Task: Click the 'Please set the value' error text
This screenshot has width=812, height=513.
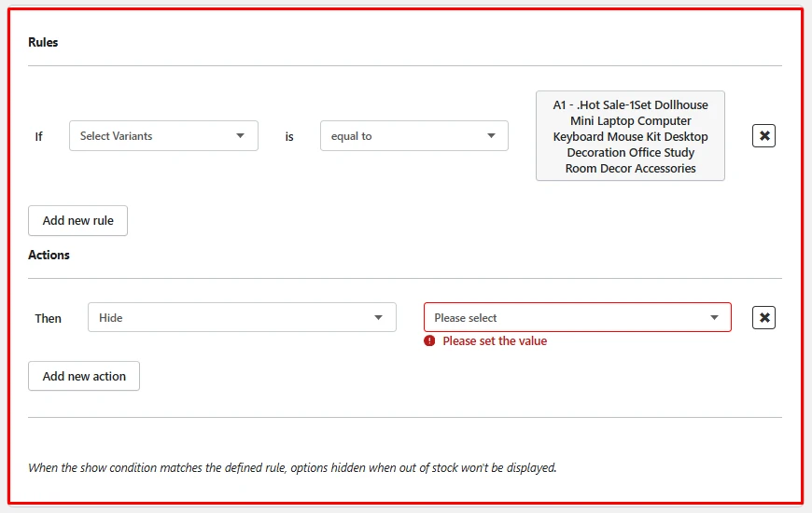Action: coord(495,341)
